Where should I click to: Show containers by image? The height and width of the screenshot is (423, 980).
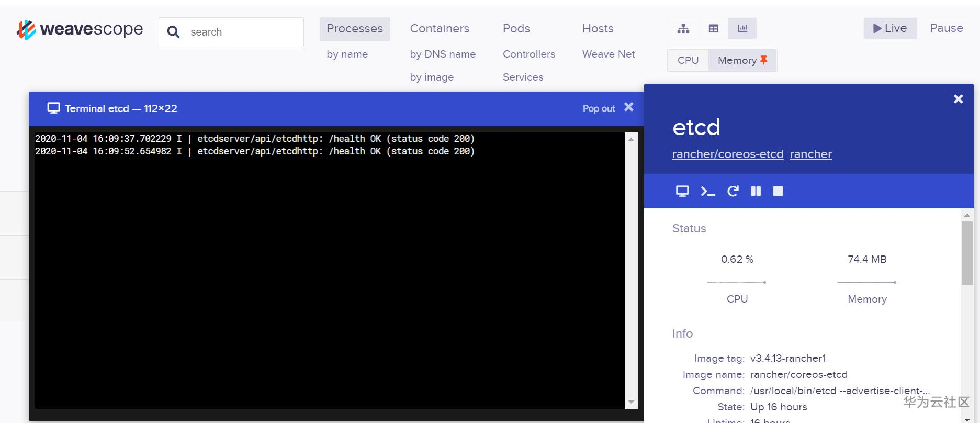[x=432, y=77]
